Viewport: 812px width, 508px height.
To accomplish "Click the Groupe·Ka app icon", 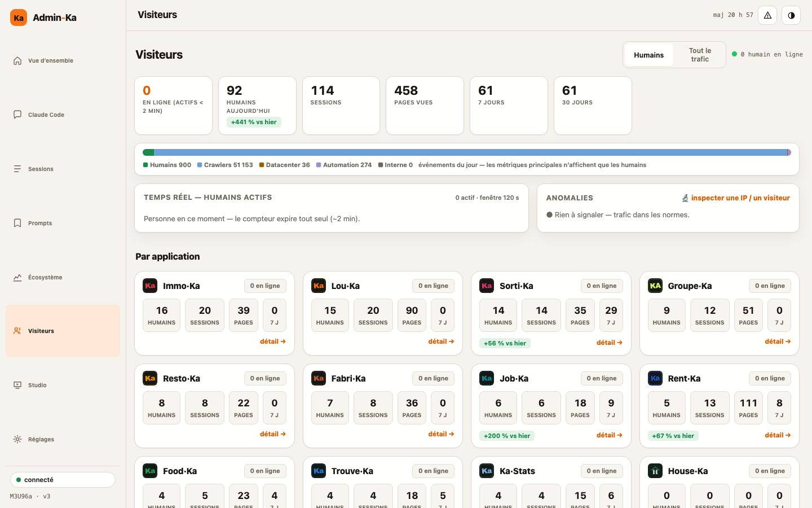I will (x=655, y=286).
